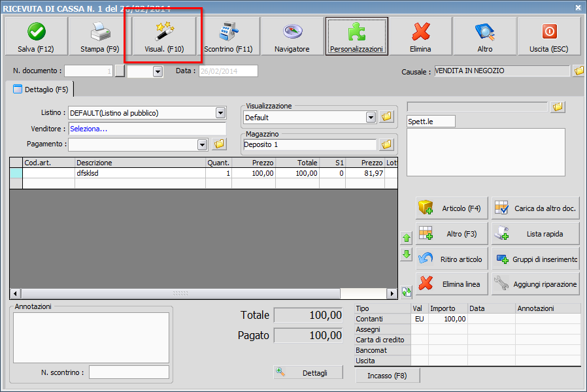587x392 pixels.
Task: Click the grid's horizontal scrollbar right arrow
Action: tap(392, 293)
